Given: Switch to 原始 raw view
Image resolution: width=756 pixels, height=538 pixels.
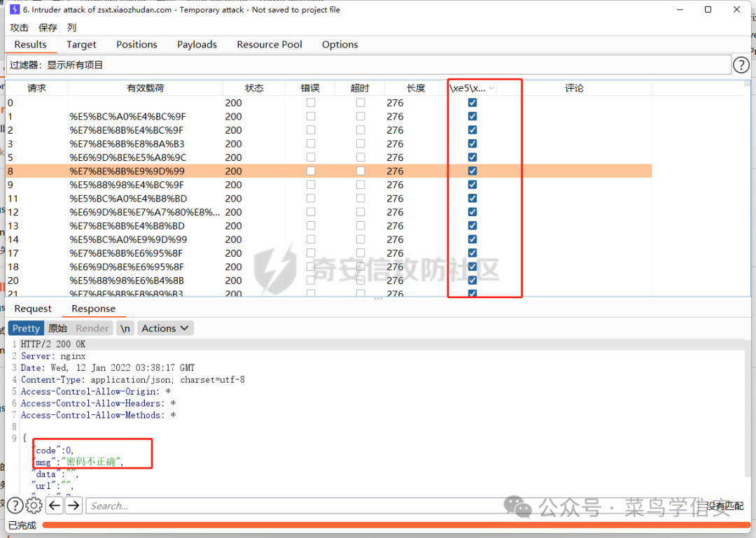Looking at the screenshot, I should click(x=57, y=328).
